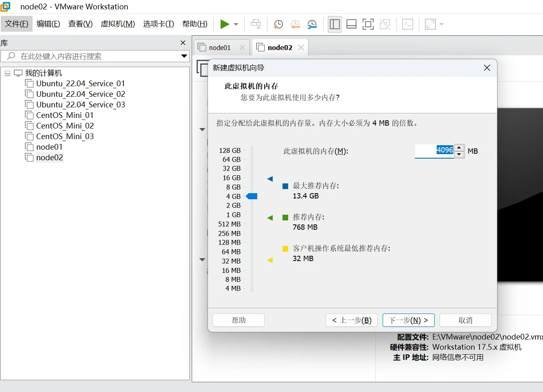The width and height of the screenshot is (543, 392).
Task: Open the console view terminal icon
Action: point(407,24)
